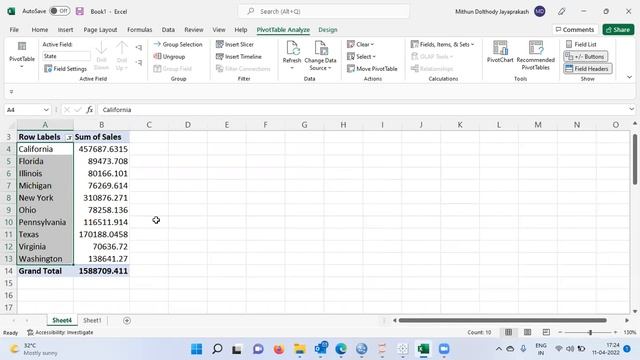The width and height of the screenshot is (640, 360).
Task: Insert Slicer for the pivot table
Action: pos(235,44)
